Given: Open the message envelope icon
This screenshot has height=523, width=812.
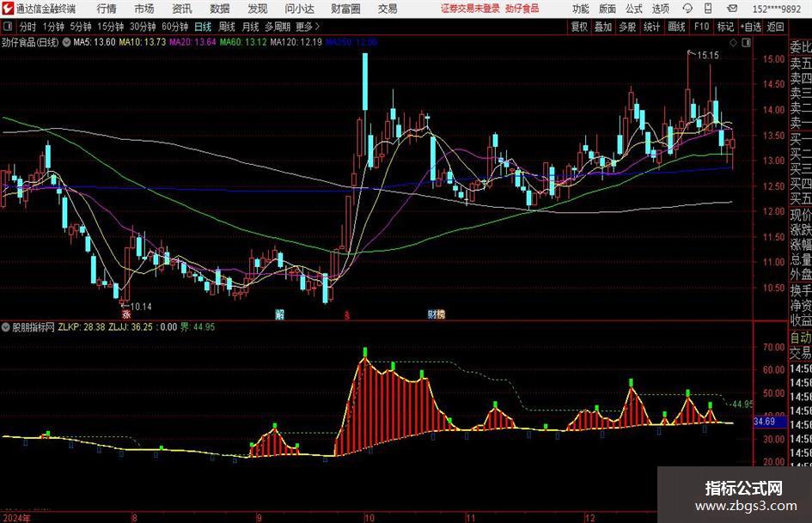Looking at the screenshot, I should (x=732, y=9).
